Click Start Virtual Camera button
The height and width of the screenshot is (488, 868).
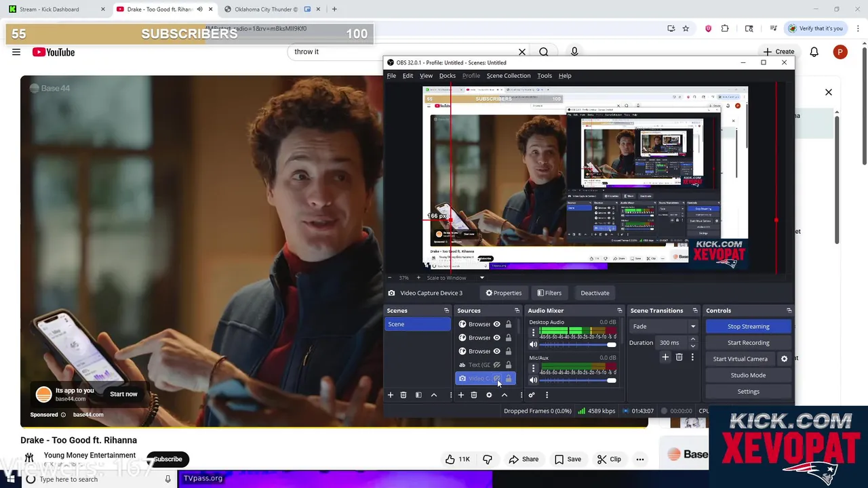click(x=741, y=359)
